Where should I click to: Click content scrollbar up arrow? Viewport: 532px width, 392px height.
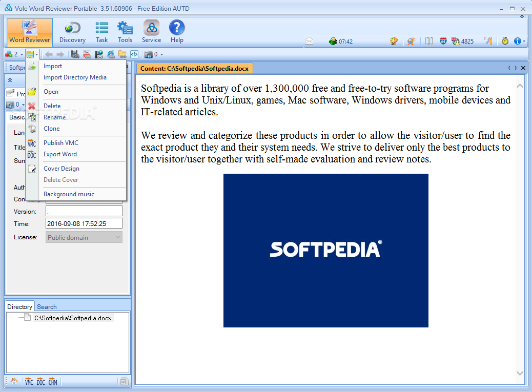coord(520,86)
